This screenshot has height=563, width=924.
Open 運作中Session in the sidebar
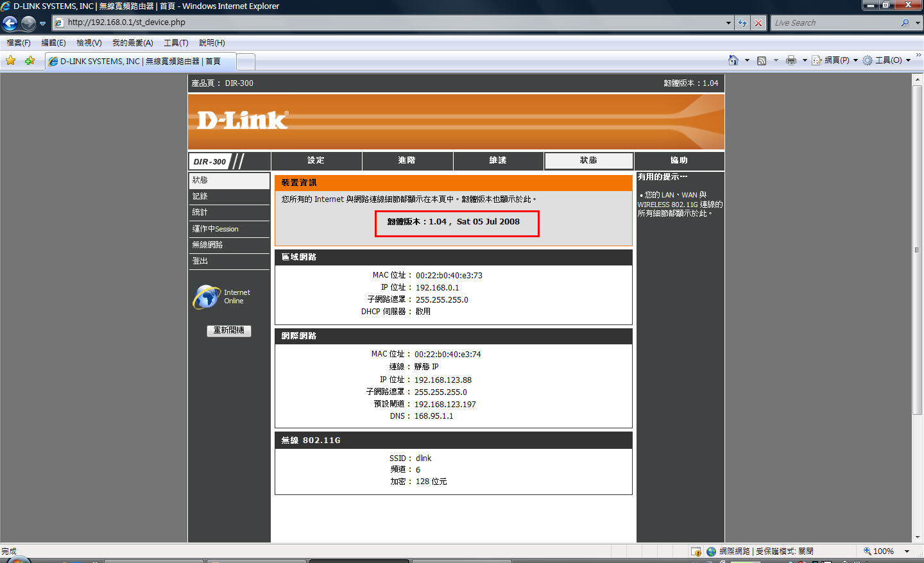point(229,229)
